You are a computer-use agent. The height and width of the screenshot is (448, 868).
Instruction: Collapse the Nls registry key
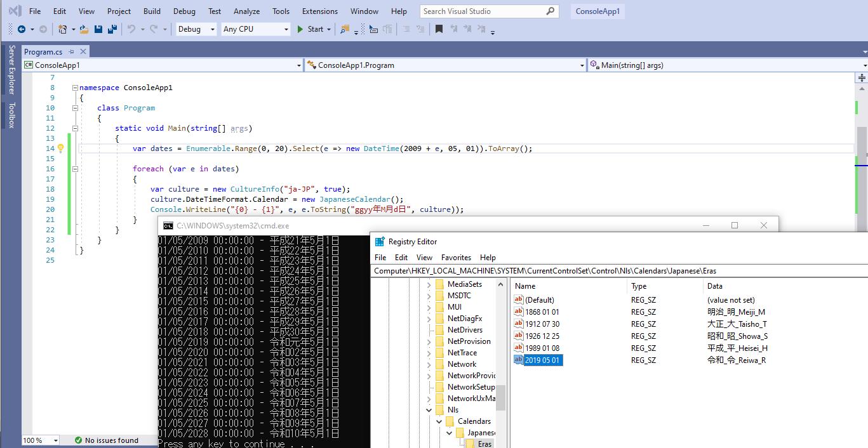coord(429,410)
